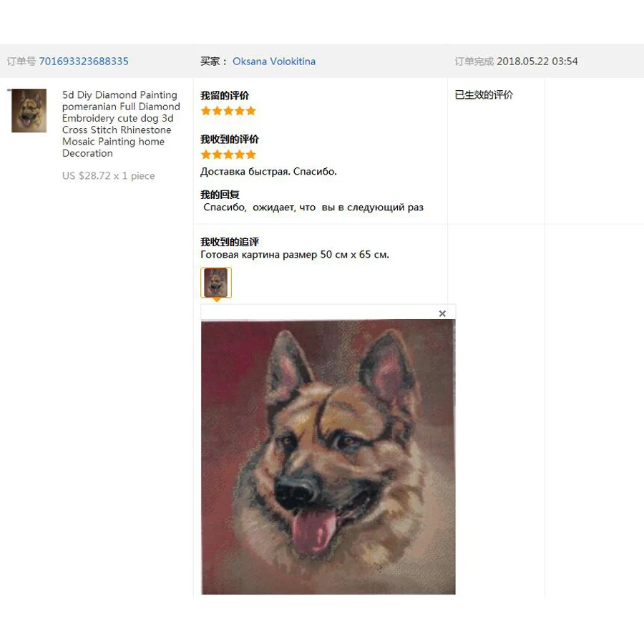Click the enlarged German shepherd review image
Screen dimensions: 644x644
(x=328, y=457)
